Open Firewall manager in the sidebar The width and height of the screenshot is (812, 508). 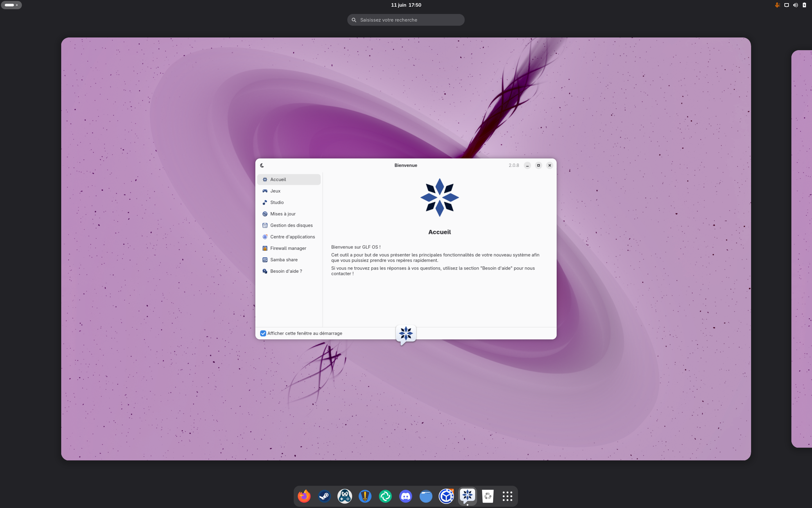[x=289, y=248]
